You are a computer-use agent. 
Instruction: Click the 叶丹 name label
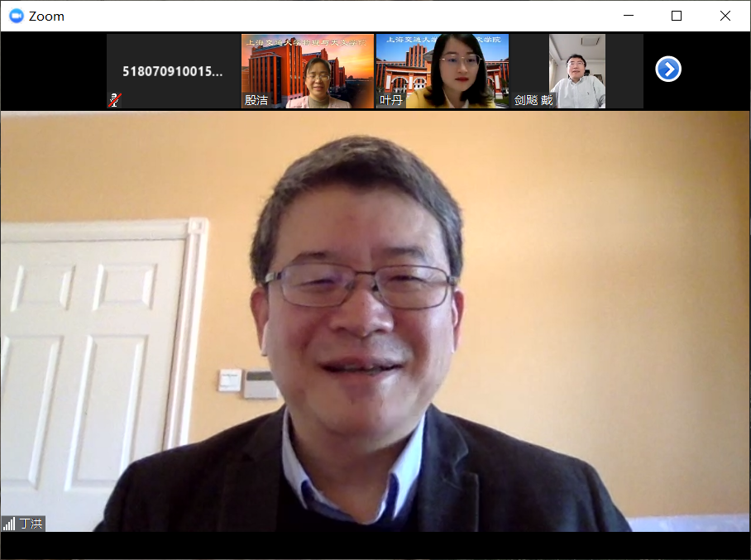pos(390,100)
